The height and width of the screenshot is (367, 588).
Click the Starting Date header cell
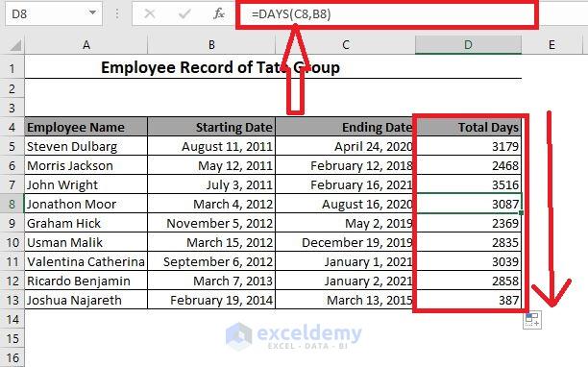pyautogui.click(x=211, y=127)
